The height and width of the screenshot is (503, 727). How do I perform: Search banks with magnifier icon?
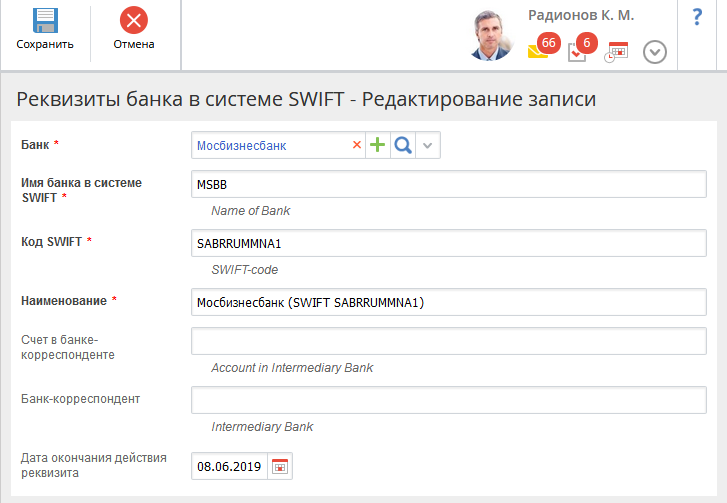click(x=402, y=145)
